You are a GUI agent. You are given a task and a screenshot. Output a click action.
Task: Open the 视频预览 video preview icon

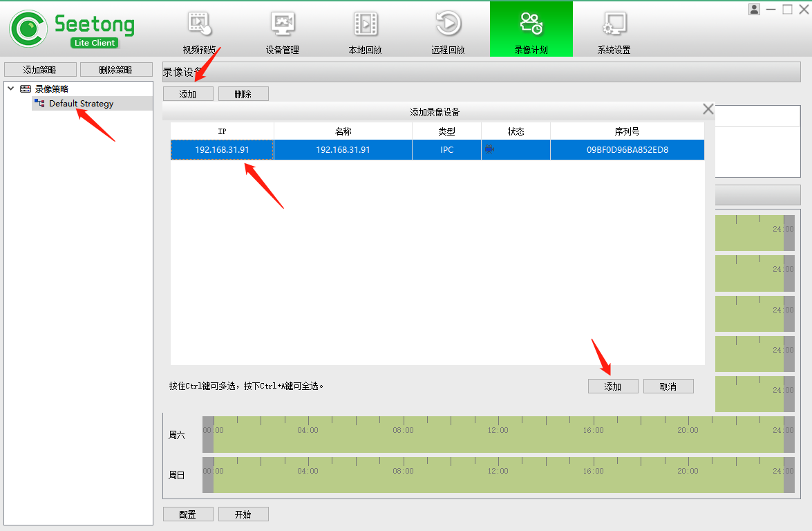[200, 25]
